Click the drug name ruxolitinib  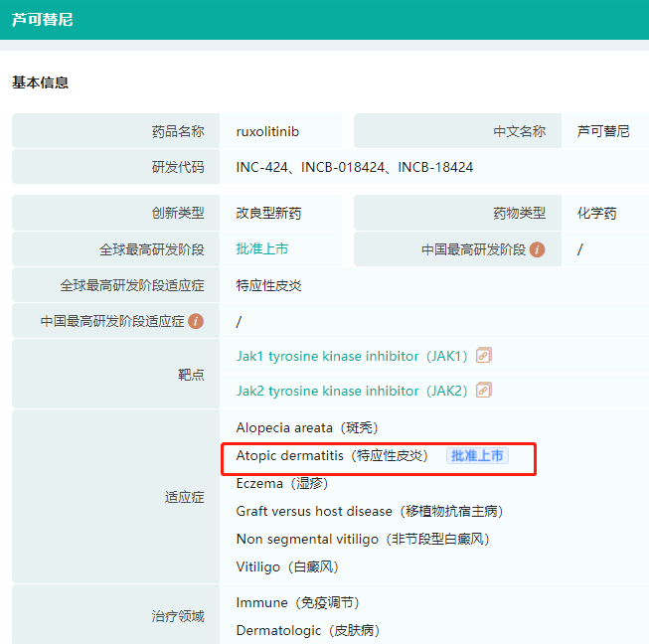tap(267, 131)
